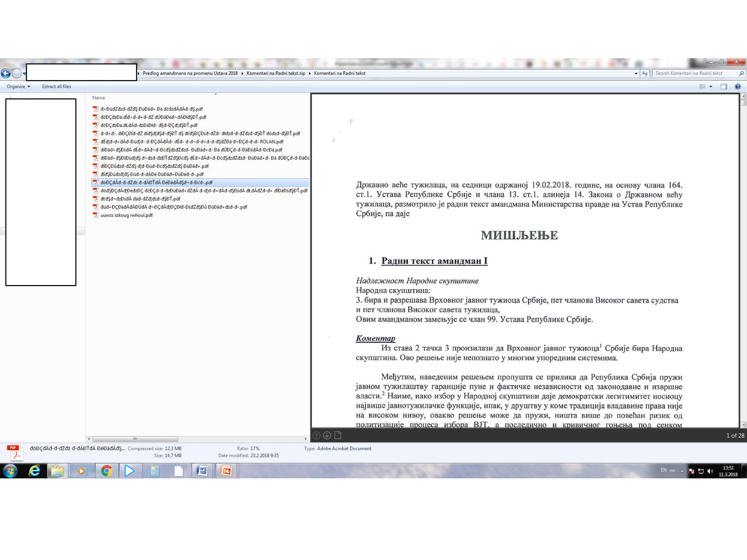Screen dimensions: 747x560
Task: Refresh the folder via address bar button
Action: [x=645, y=73]
